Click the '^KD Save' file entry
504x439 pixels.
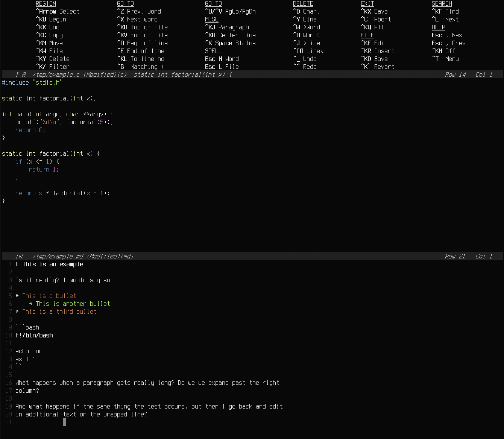point(374,59)
